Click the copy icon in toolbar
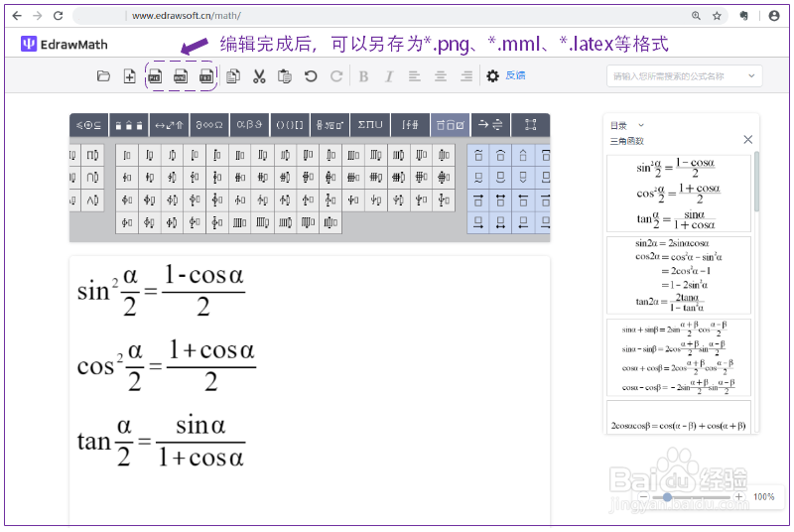 [x=233, y=76]
